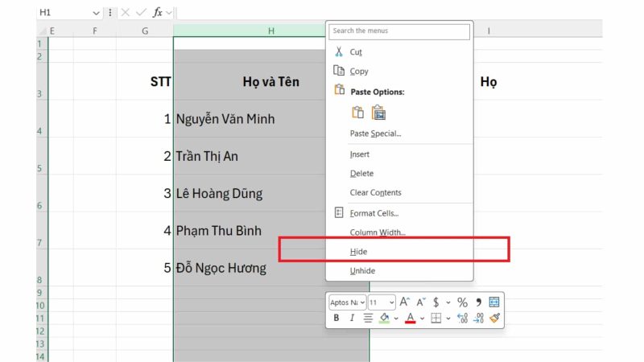Click the center align icon

[x=368, y=318]
